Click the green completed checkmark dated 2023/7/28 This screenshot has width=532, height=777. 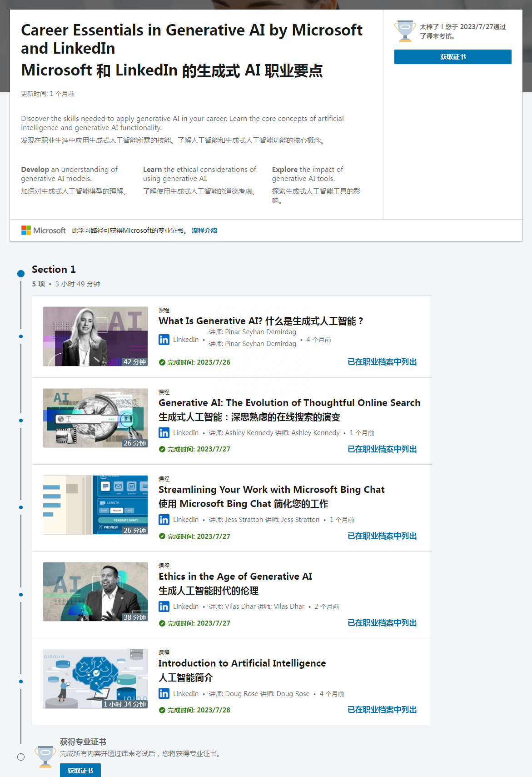pyautogui.click(x=162, y=710)
